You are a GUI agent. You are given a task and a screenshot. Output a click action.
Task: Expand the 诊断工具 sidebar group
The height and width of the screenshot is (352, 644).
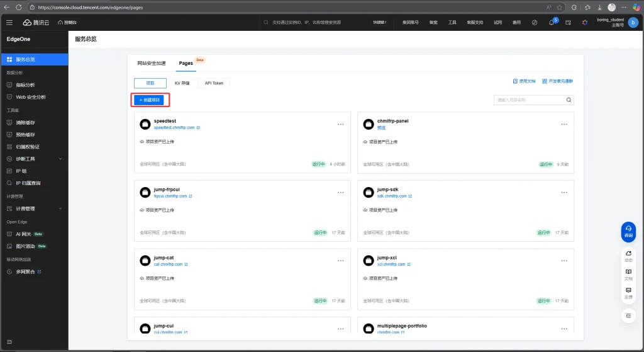pos(35,159)
